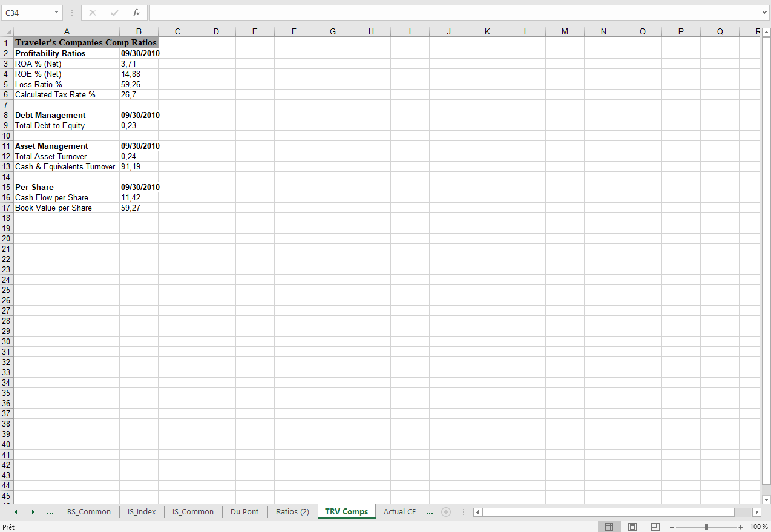Click the Book Value per Share cell
Image resolution: width=771 pixels, height=532 pixels.
click(x=67, y=208)
